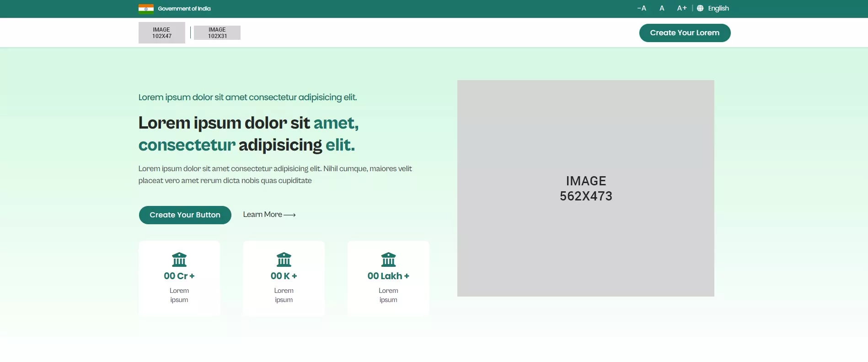Click the 102X47 logo image

click(162, 33)
